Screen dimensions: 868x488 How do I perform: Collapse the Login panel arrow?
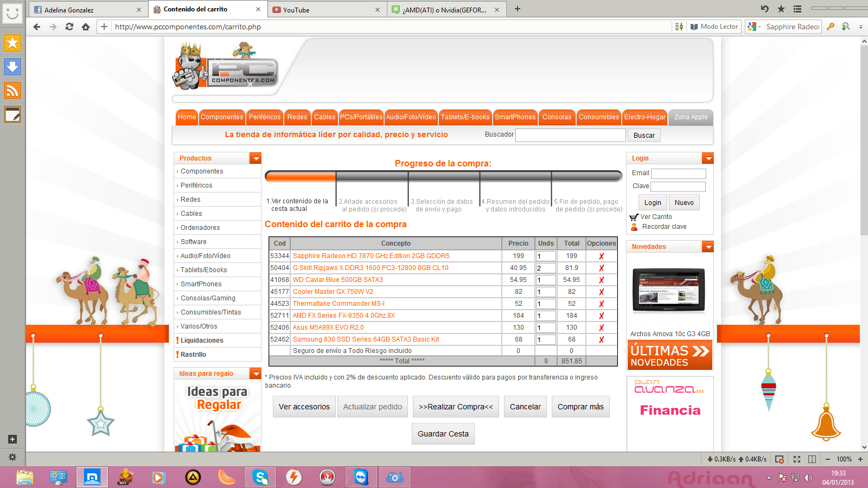coord(708,158)
